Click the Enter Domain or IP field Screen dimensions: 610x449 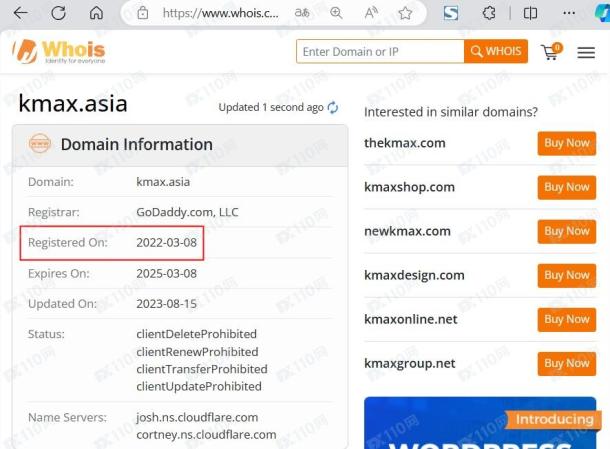380,51
